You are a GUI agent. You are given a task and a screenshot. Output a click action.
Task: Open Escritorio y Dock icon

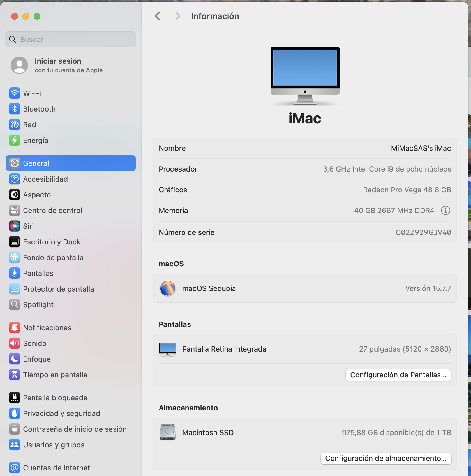coord(15,242)
